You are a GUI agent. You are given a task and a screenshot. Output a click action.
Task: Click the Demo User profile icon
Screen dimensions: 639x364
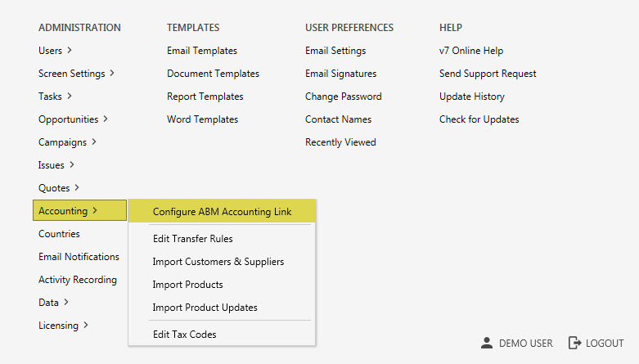(x=487, y=344)
